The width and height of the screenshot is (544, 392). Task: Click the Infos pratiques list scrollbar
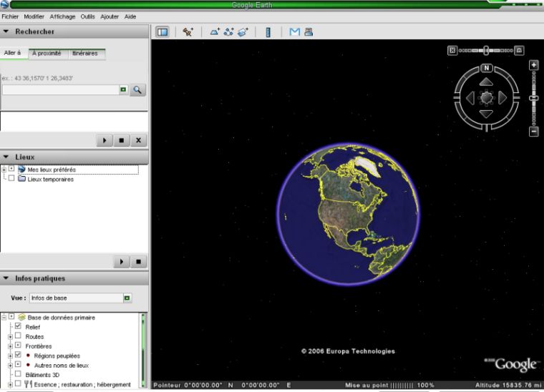click(142, 350)
